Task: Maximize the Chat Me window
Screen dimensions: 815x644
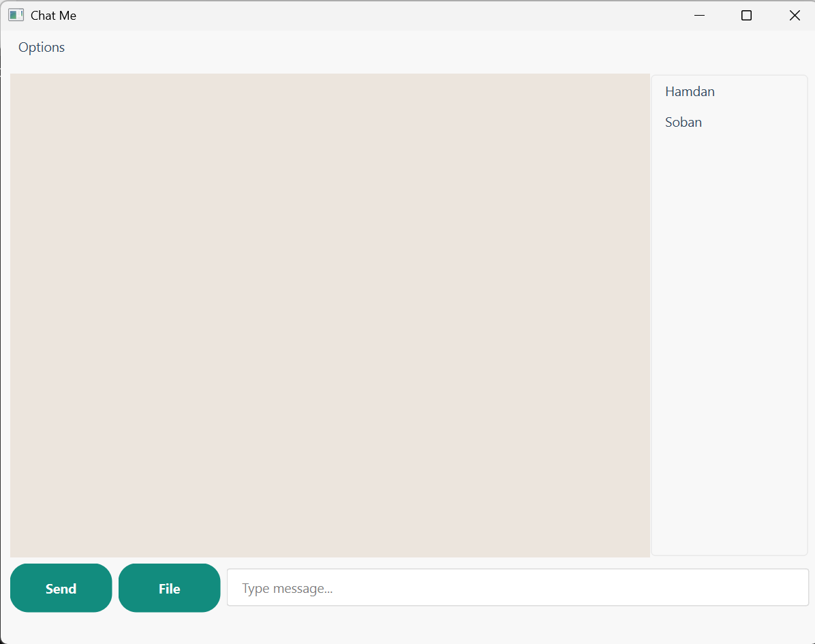Action: [x=746, y=16]
